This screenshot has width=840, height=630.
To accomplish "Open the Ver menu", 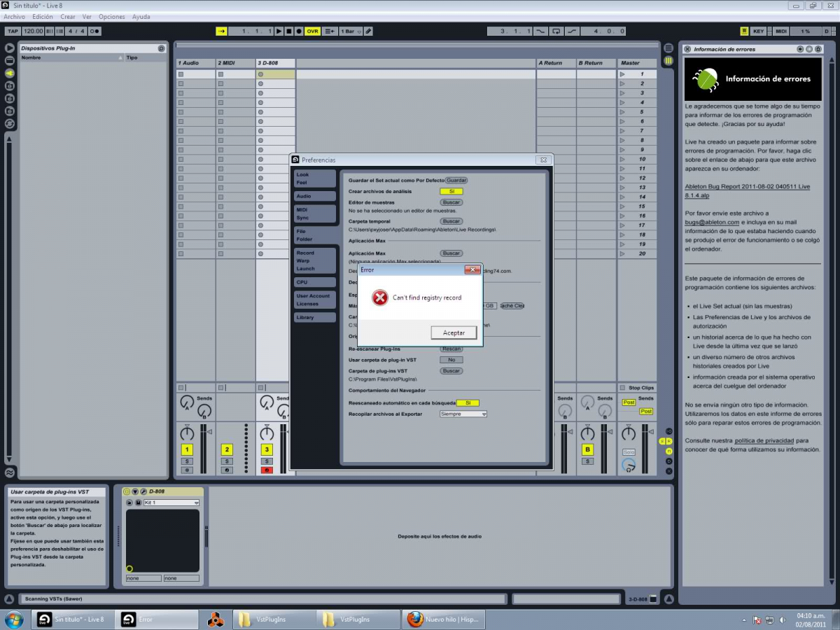I will coord(87,16).
